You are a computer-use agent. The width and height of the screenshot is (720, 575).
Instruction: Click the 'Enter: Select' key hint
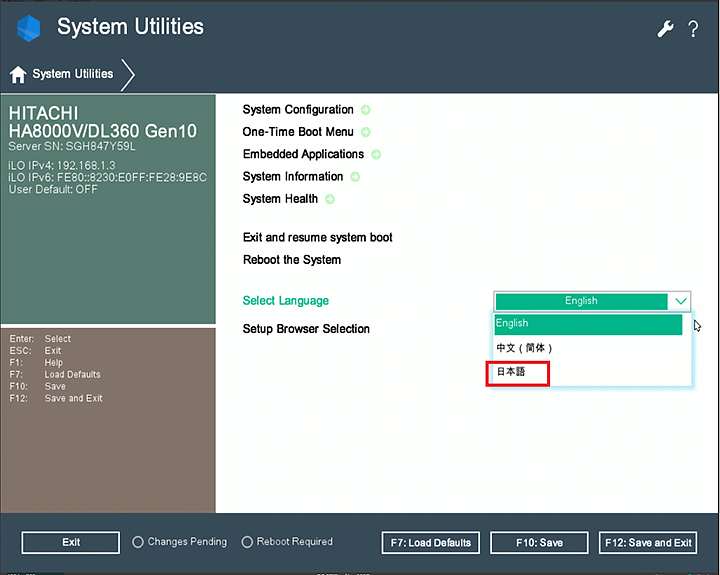(x=40, y=339)
